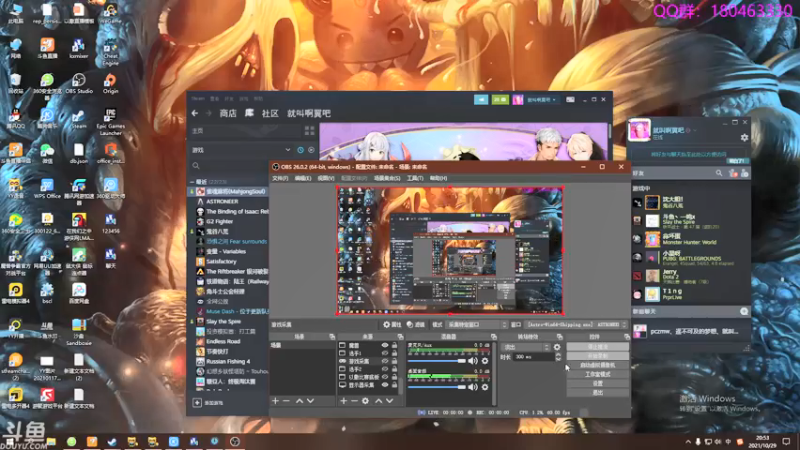The height and width of the screenshot is (450, 800).
Task: Click Exit button in OBS controls
Action: click(x=597, y=392)
